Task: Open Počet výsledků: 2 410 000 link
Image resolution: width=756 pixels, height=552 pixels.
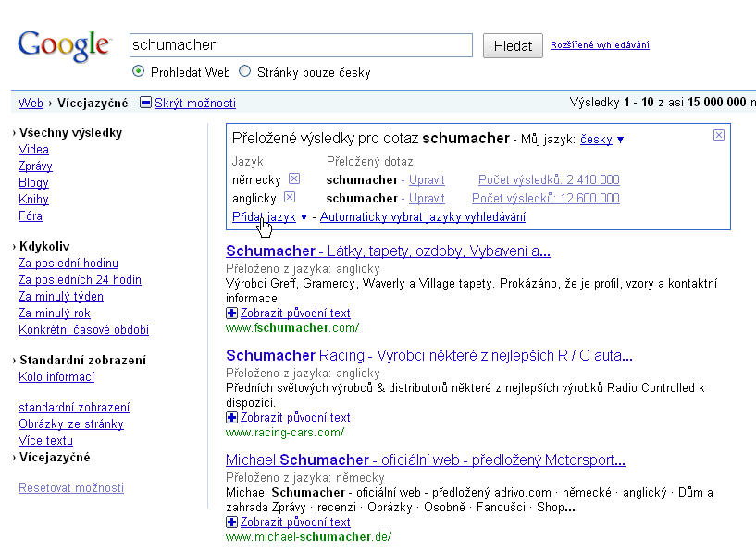Action: [549, 180]
